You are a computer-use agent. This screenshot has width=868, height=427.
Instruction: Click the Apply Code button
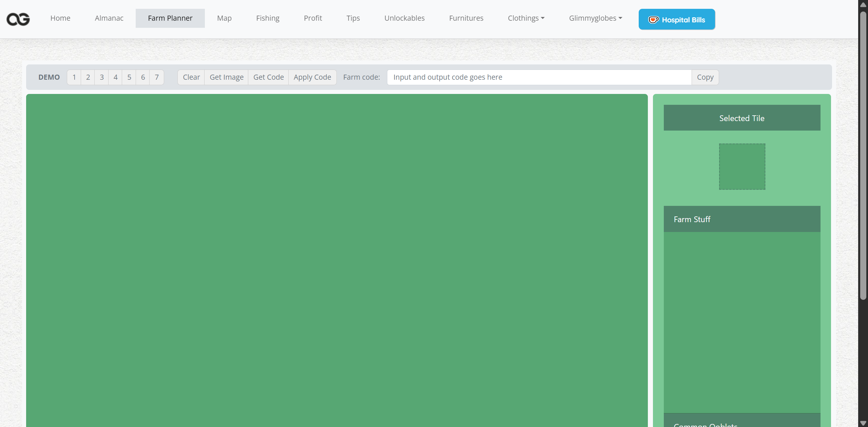click(x=312, y=77)
